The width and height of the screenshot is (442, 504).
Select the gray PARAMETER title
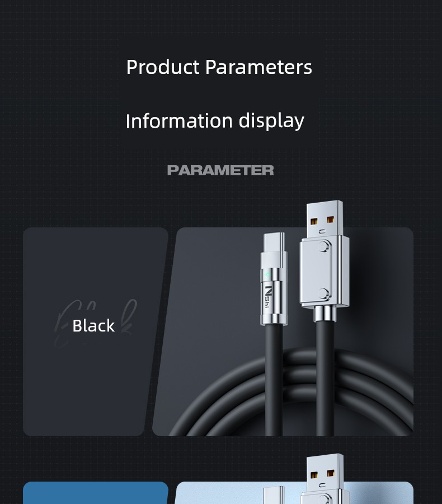(x=220, y=170)
